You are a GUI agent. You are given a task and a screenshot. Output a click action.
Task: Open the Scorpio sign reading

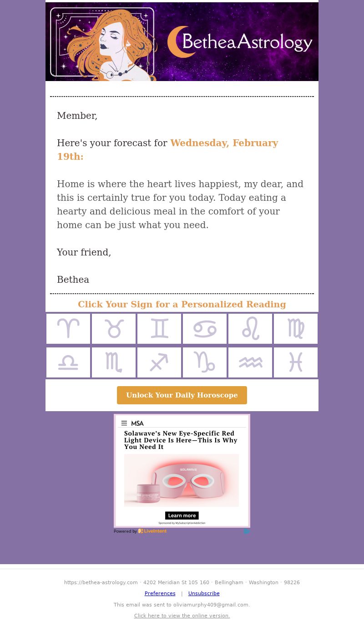114,362
